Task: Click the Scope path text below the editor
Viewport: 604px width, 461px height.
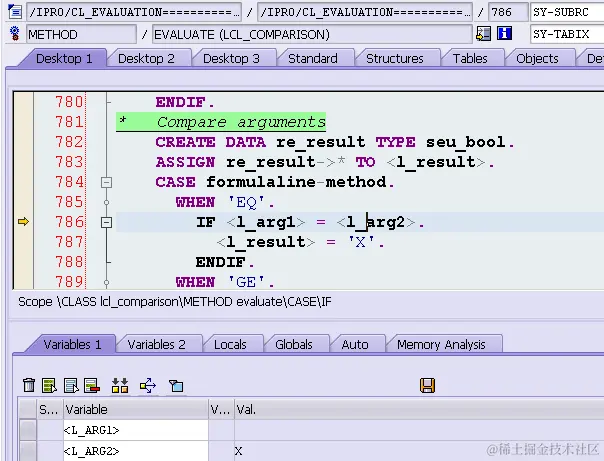Action: point(174,302)
